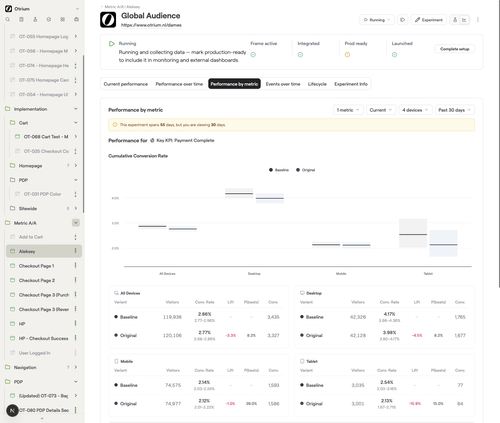Screen dimensions: 500x423
Task: Toggle Original series in chart legend
Action: [x=305, y=170]
